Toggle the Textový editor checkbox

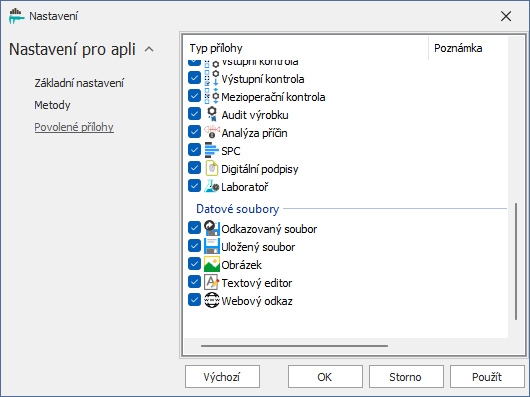[x=194, y=281]
